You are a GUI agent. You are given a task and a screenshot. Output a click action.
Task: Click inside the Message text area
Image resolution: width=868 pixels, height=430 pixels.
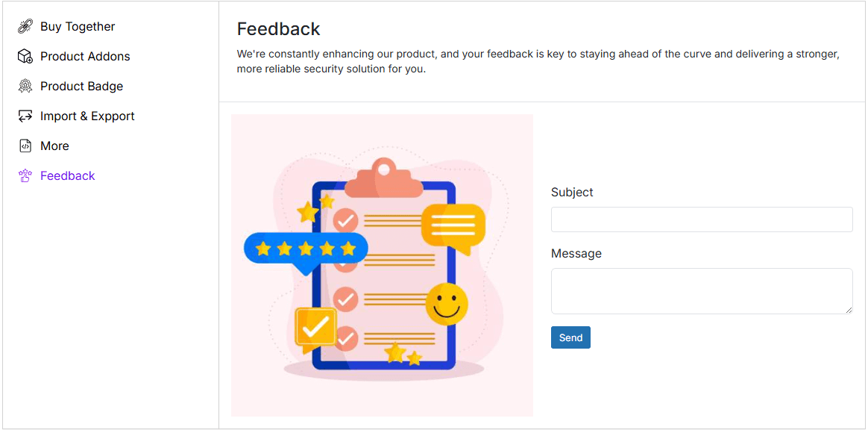pos(701,290)
